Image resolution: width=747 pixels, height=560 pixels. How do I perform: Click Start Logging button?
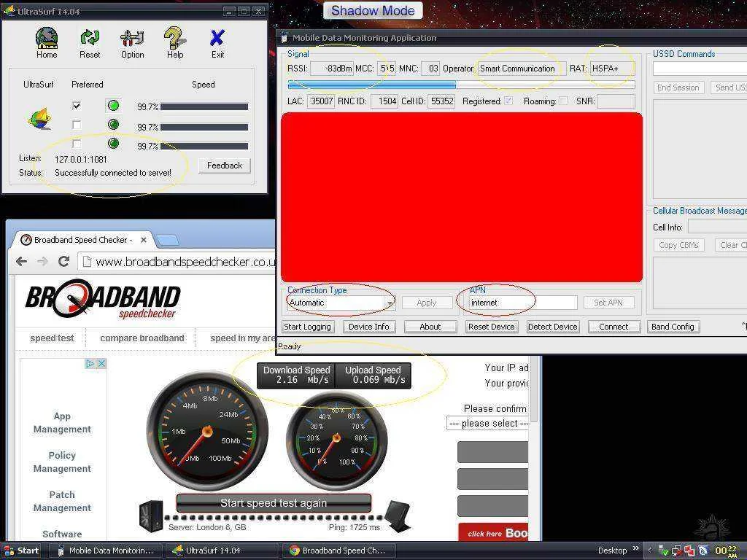click(x=307, y=327)
